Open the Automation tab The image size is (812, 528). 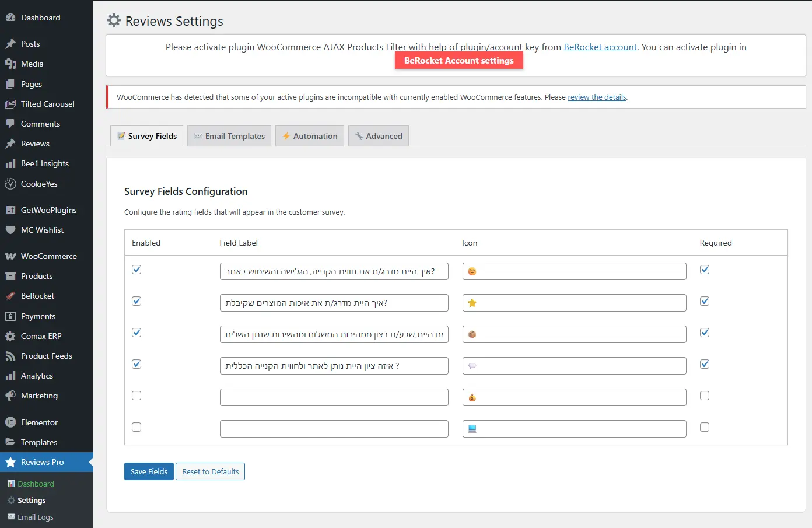point(310,136)
